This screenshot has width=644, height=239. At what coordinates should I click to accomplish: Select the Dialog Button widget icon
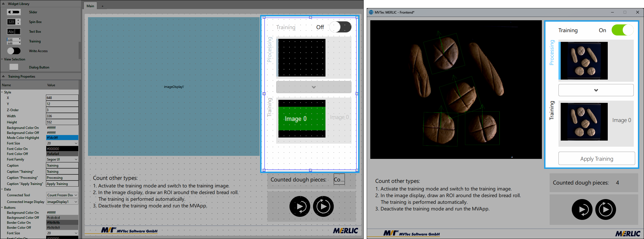pyautogui.click(x=14, y=67)
